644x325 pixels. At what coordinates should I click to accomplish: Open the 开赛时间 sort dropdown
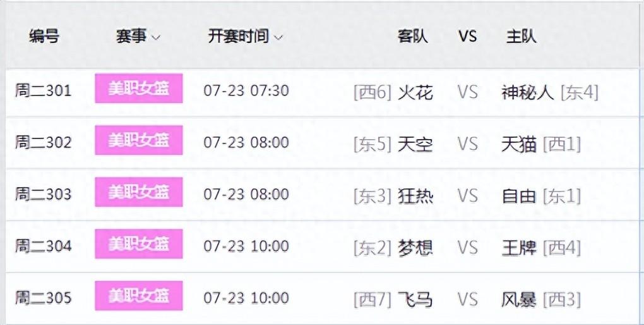[x=245, y=36]
